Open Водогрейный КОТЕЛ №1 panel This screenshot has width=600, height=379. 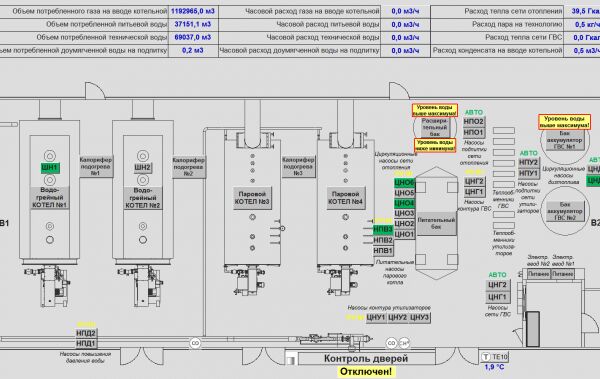(50, 198)
